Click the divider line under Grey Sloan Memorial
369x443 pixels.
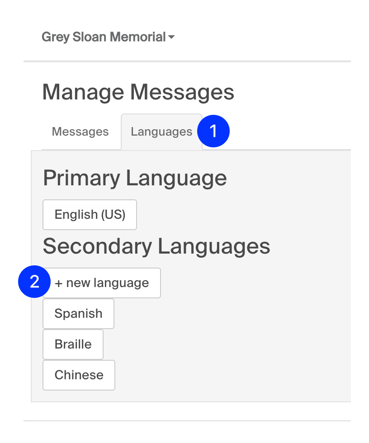click(187, 61)
